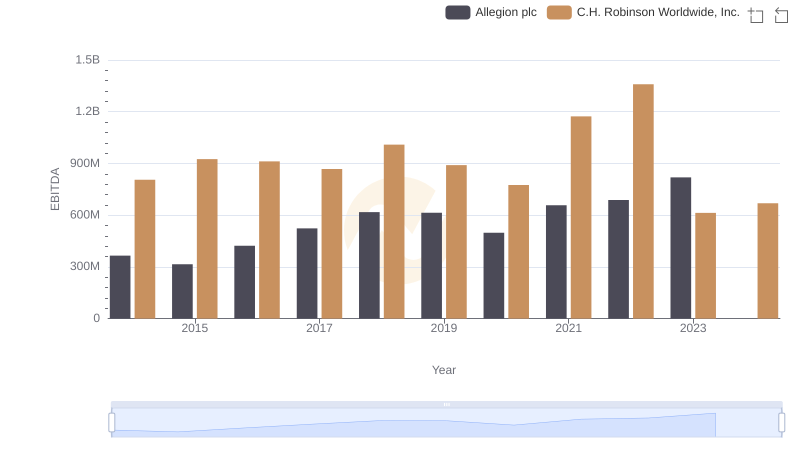Click the 2021 x-axis label
The height and width of the screenshot is (461, 800).
[568, 328]
